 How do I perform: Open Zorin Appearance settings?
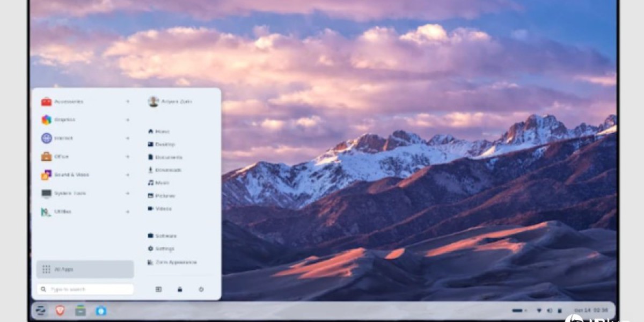click(x=175, y=262)
